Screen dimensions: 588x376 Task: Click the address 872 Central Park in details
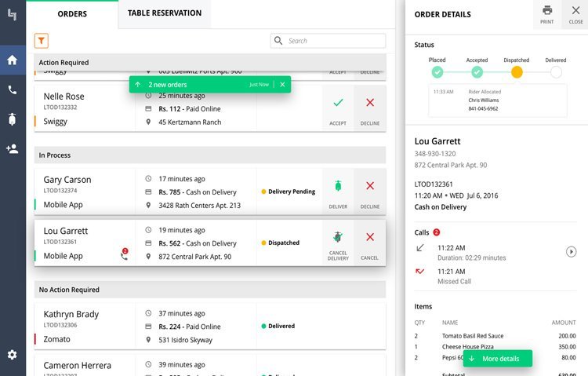click(x=450, y=165)
